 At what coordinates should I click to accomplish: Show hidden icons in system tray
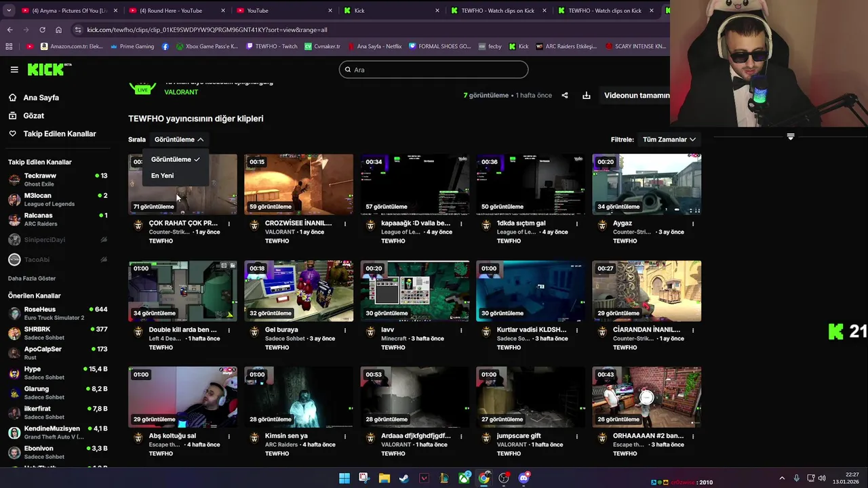tap(781, 479)
